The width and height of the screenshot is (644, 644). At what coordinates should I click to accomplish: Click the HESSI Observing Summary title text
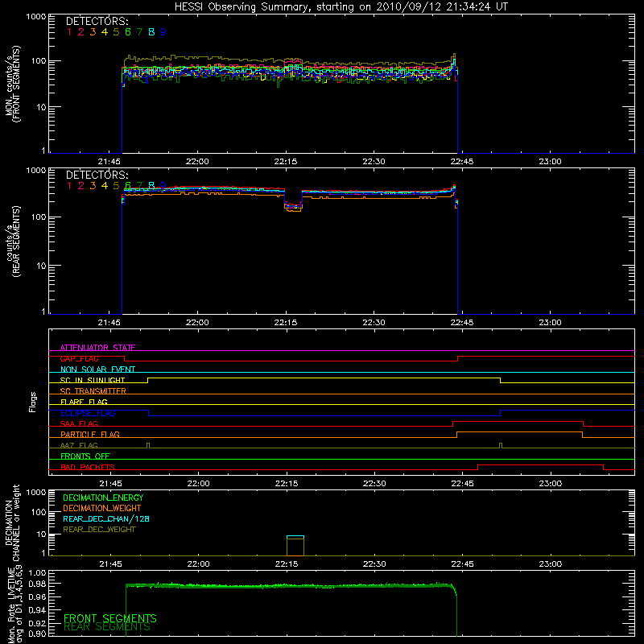[x=341, y=7]
